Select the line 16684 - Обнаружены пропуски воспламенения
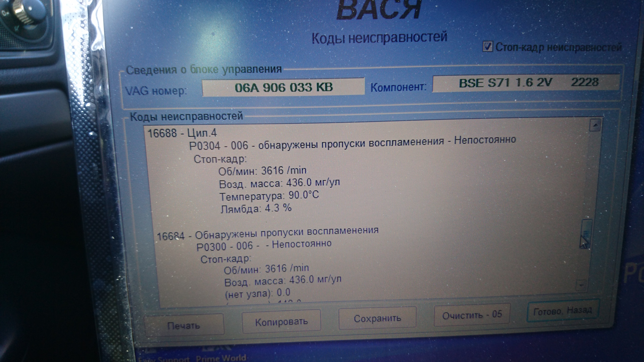This screenshot has width=644, height=362. (x=268, y=233)
